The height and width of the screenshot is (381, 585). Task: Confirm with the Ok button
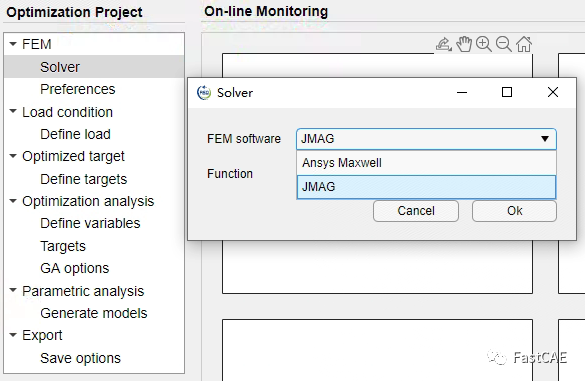click(514, 211)
